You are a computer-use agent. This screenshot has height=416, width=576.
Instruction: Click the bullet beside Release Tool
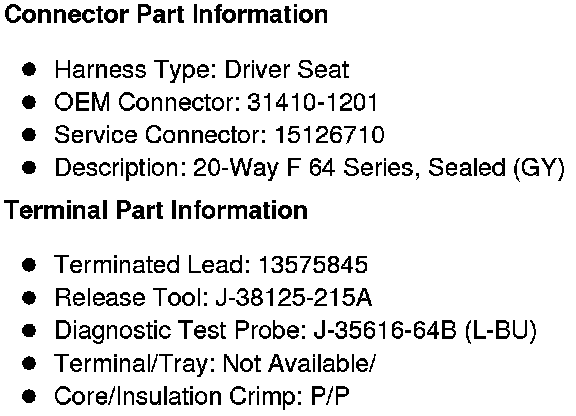coord(29,298)
